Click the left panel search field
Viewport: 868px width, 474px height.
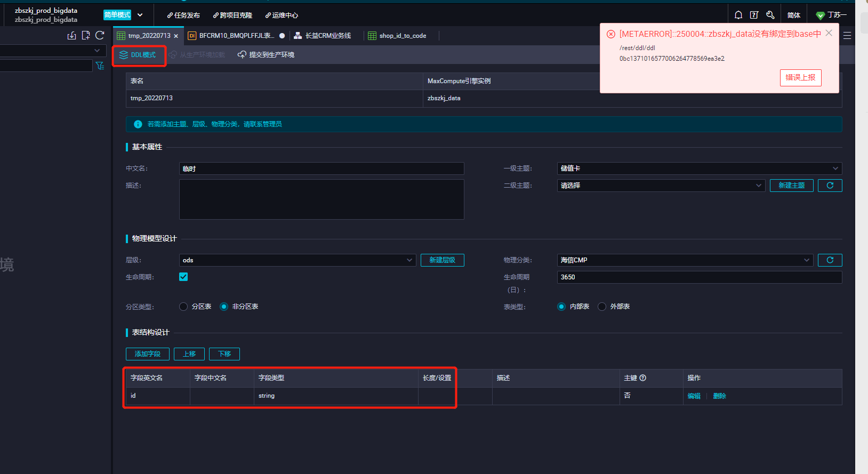pos(46,66)
